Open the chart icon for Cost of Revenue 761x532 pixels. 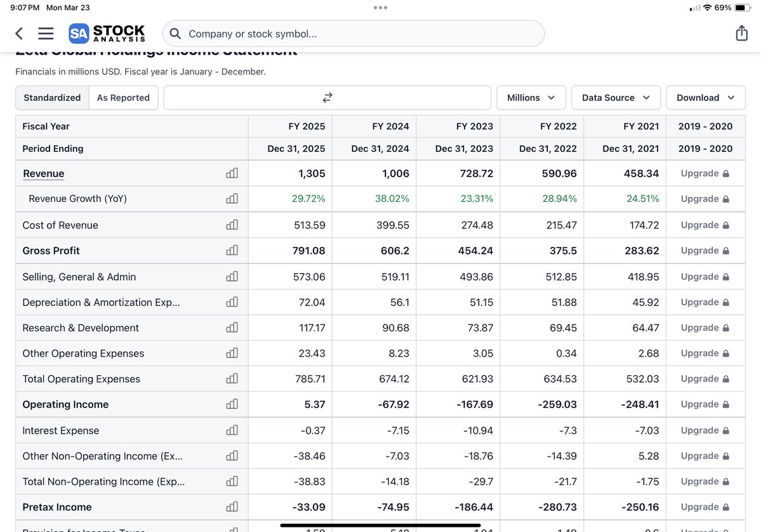232,225
